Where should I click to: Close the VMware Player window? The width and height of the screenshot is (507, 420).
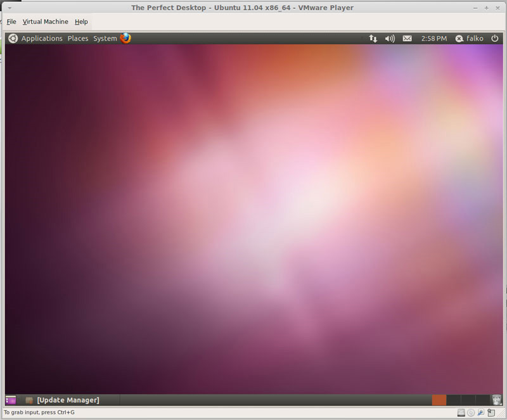pos(497,8)
